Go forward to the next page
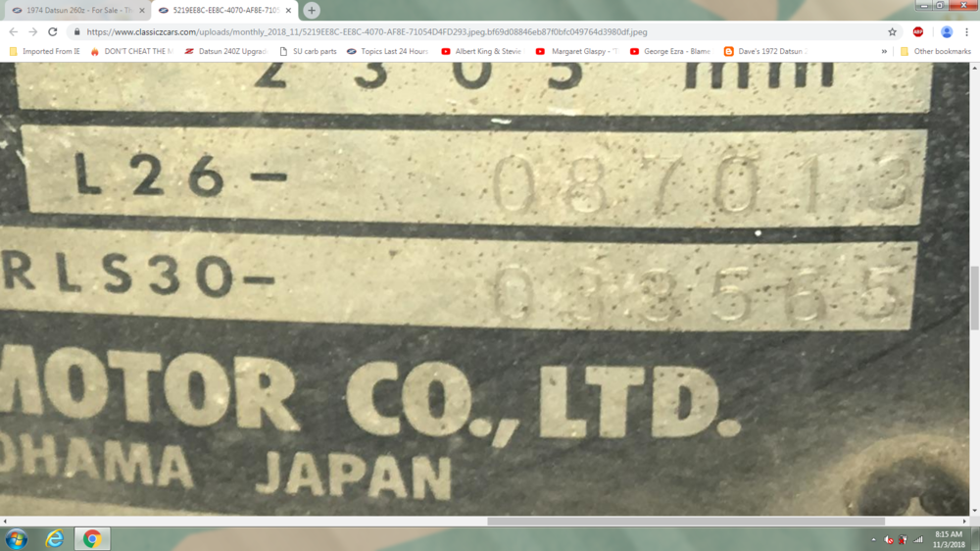980x551 pixels. tap(33, 32)
